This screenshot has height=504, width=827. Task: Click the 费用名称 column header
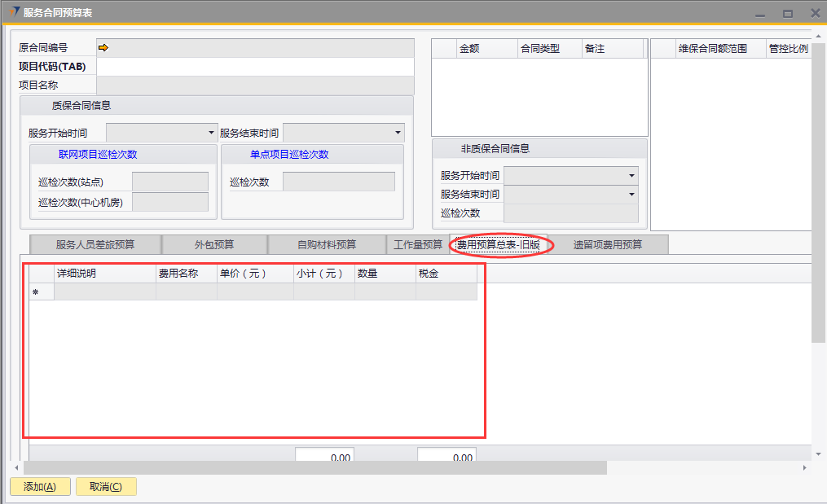pyautogui.click(x=186, y=274)
